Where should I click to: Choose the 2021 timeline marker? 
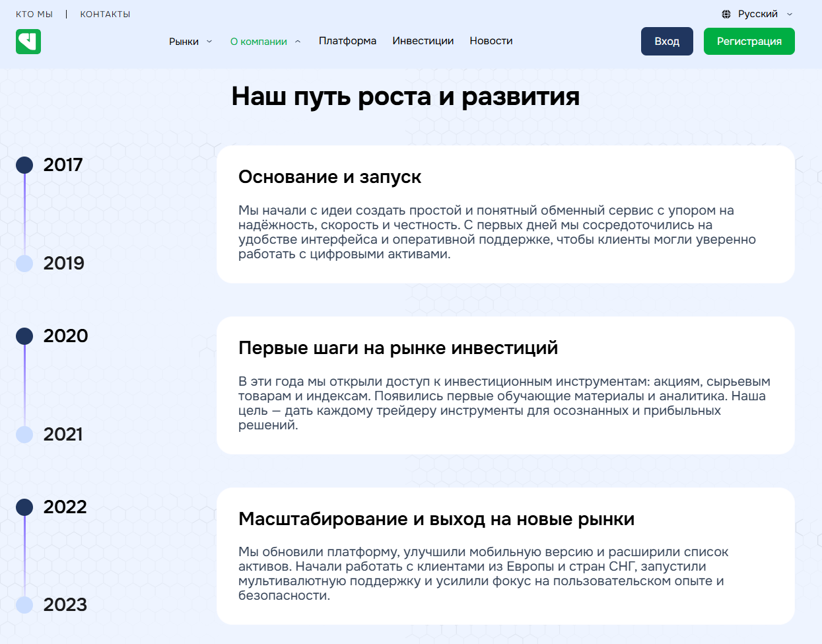click(x=24, y=435)
